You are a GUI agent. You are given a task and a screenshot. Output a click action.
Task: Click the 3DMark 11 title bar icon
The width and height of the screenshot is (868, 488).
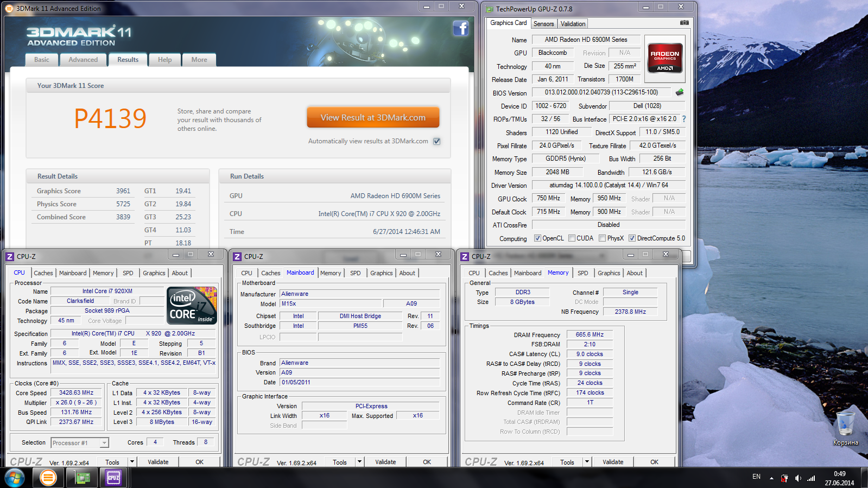9,8
